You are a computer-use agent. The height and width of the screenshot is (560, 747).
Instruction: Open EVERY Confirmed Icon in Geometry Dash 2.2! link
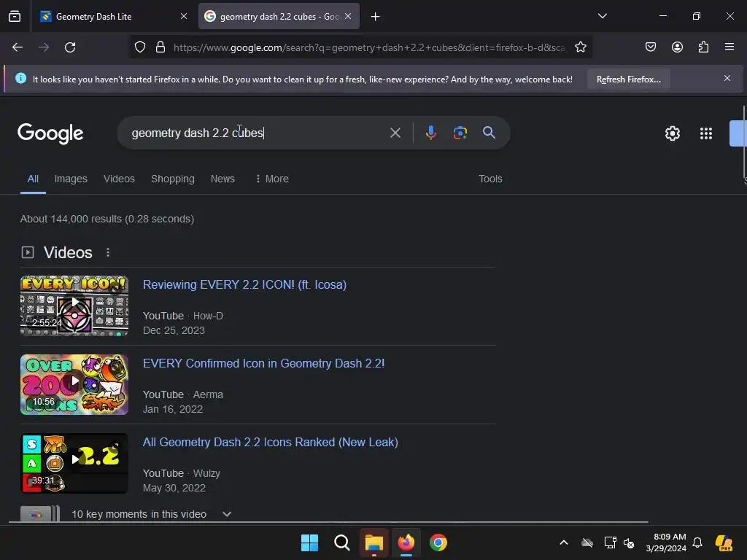263,363
